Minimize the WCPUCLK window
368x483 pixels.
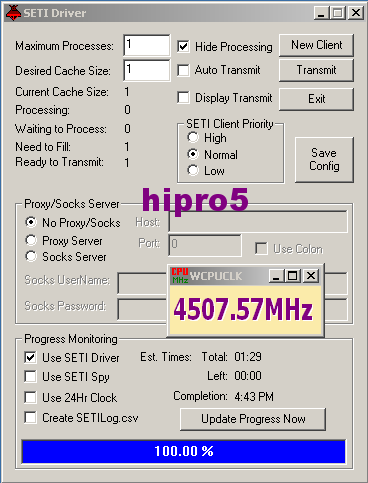click(276, 276)
